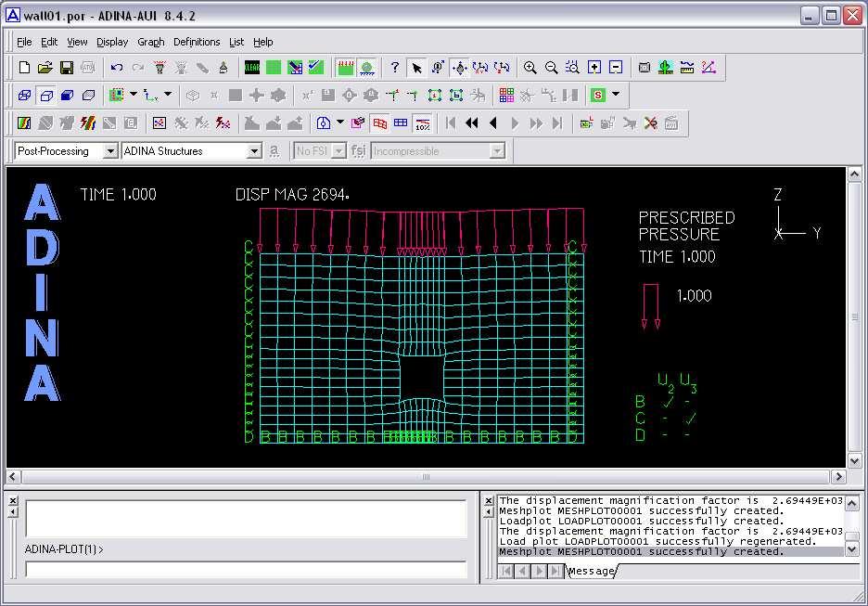The width and height of the screenshot is (868, 606).
Task: Open the Help menu
Action: (263, 42)
